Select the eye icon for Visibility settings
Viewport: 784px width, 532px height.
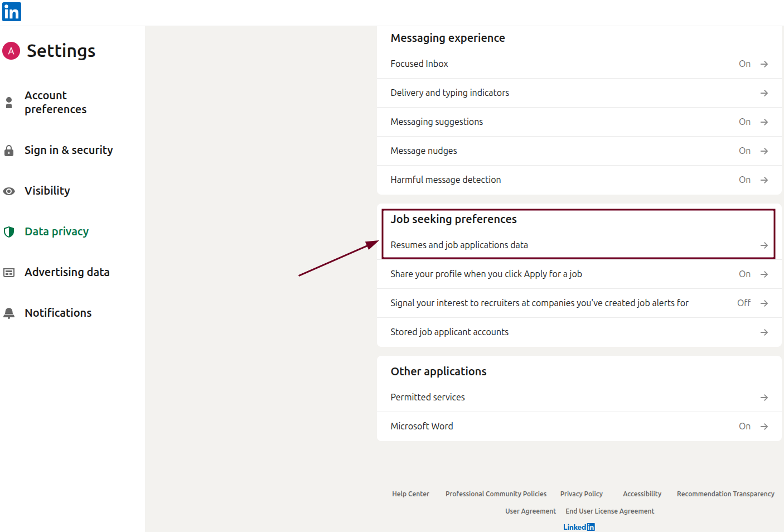(x=9, y=191)
